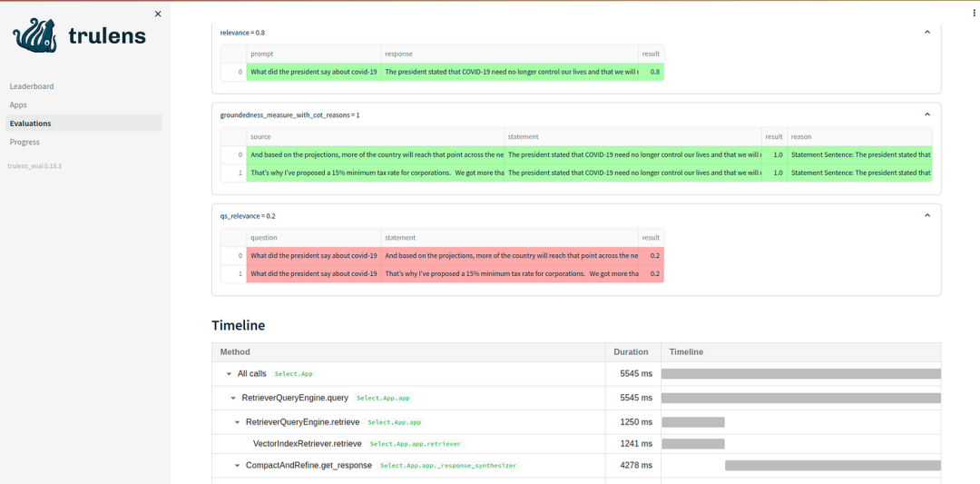Click the reason column header

coord(859,136)
